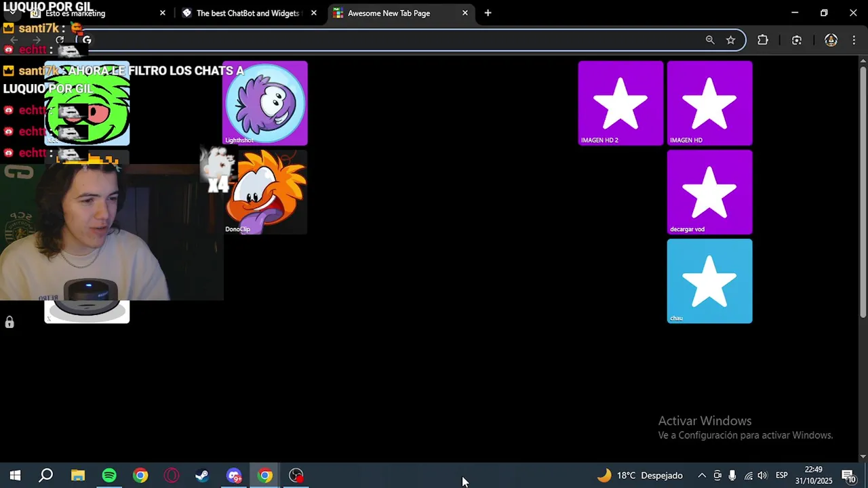Open the green puffle tile
Screen dimensions: 868x488
click(87, 103)
